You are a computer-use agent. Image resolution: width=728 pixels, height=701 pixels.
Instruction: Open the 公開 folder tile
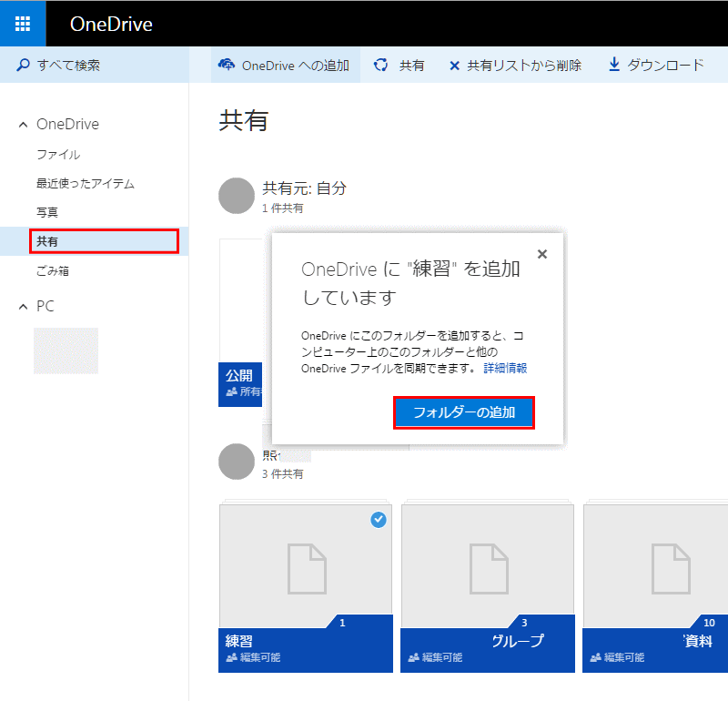[240, 323]
